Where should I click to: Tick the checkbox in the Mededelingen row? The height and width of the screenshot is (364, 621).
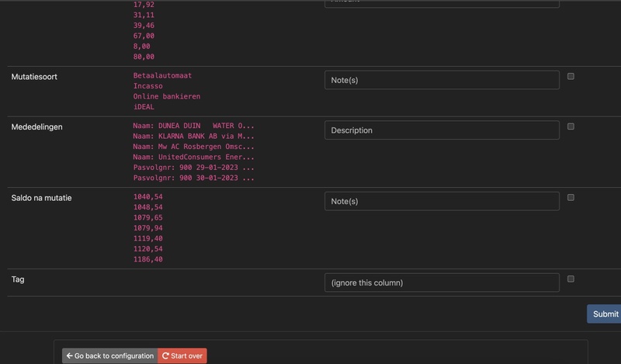point(571,127)
